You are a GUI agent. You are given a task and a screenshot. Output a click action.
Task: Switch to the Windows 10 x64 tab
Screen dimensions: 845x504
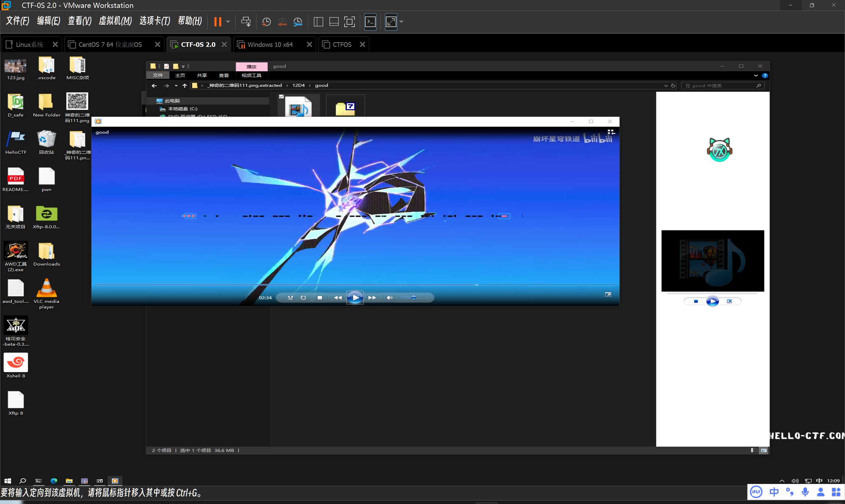click(270, 45)
